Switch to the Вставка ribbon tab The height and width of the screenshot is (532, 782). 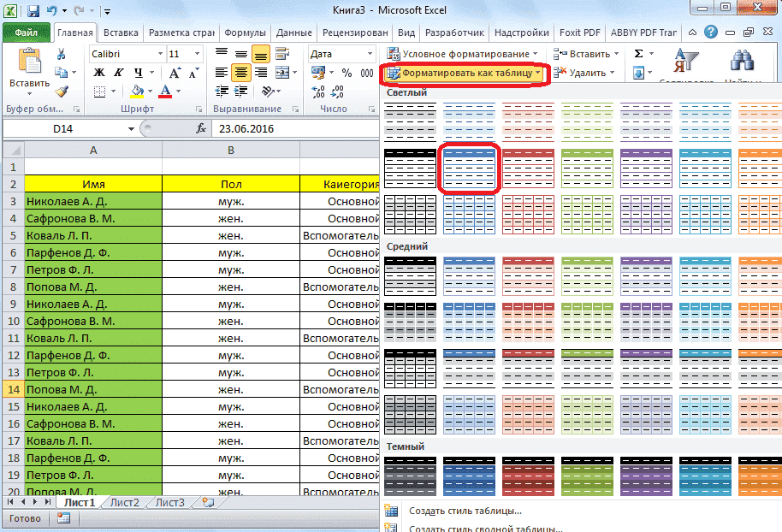pyautogui.click(x=121, y=33)
